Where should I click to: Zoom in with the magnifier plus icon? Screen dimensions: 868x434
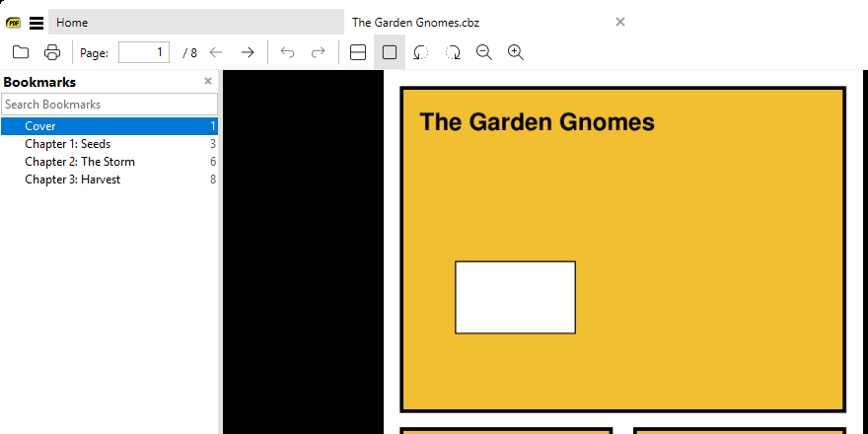click(516, 52)
